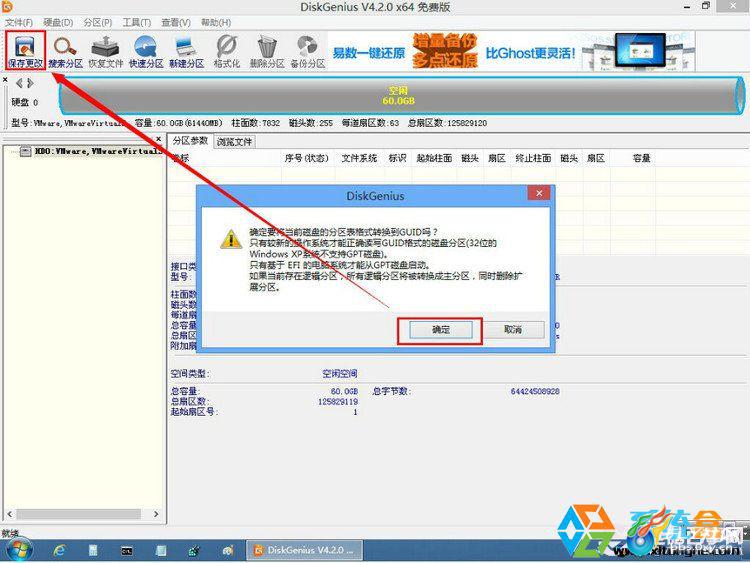Click the total sectors value 125829119
Image resolution: width=750 pixels, height=563 pixels.
point(338,402)
